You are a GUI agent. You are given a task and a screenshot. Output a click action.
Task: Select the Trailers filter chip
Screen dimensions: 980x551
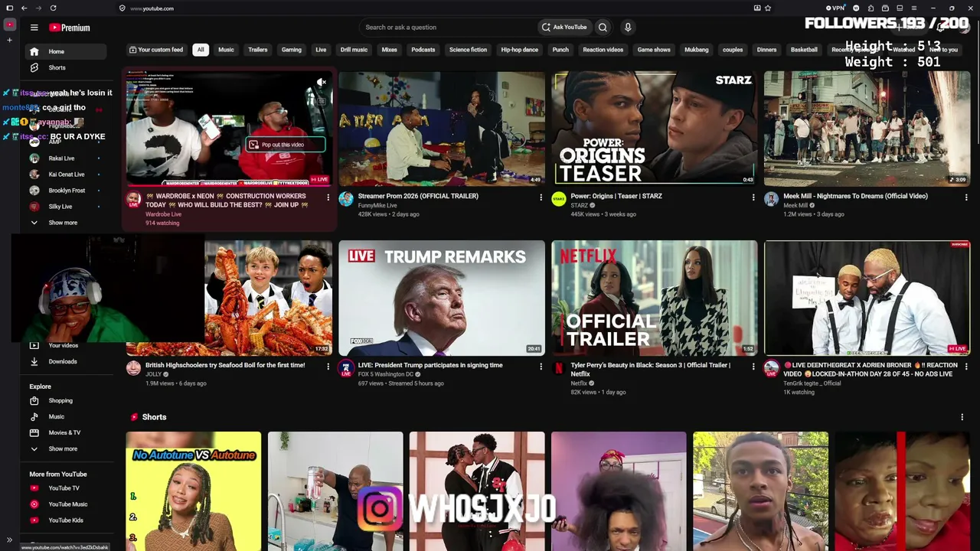click(x=258, y=50)
